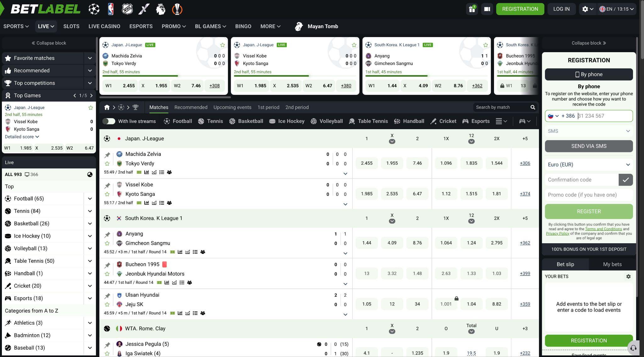Favorite the Anyang vs Gimcheon Sangmu card star
The image size is (644, 357).
pyautogui.click(x=486, y=45)
